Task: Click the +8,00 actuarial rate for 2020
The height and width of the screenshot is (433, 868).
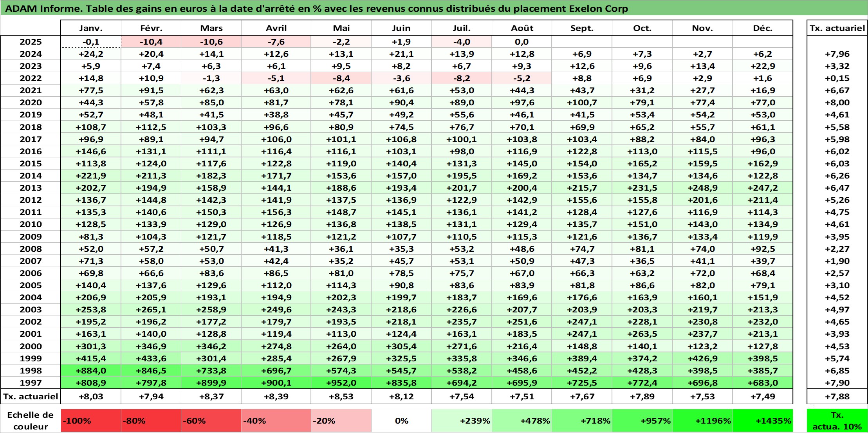Action: (x=837, y=102)
